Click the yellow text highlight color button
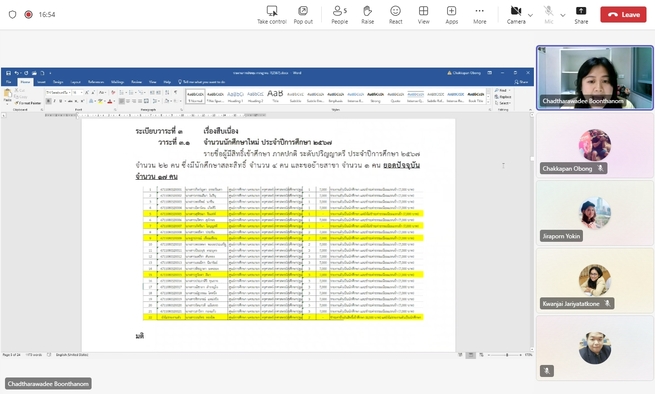Viewport: 655px width, 394px height. (100, 101)
